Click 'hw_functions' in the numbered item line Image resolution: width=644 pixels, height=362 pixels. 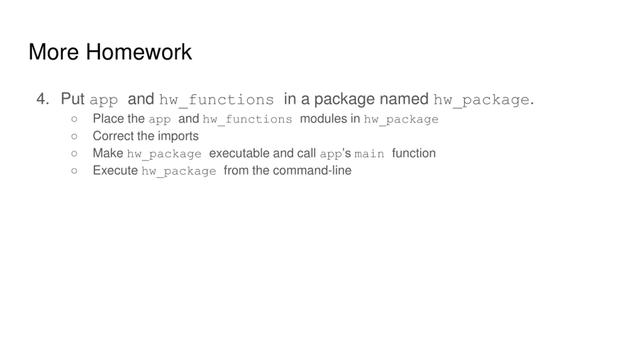pyautogui.click(x=217, y=100)
